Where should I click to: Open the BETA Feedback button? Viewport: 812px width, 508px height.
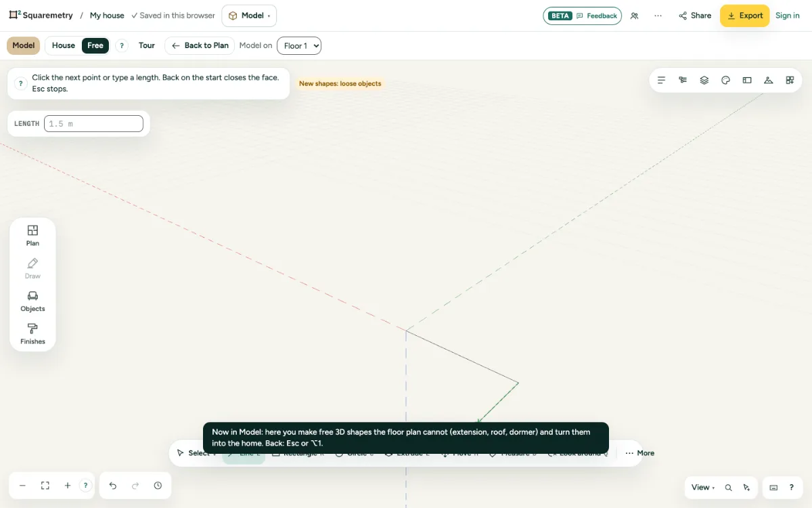[x=582, y=16]
